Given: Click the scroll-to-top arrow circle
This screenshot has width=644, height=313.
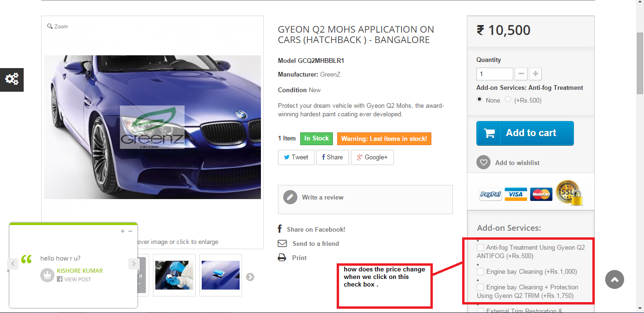Looking at the screenshot, I should [615, 279].
